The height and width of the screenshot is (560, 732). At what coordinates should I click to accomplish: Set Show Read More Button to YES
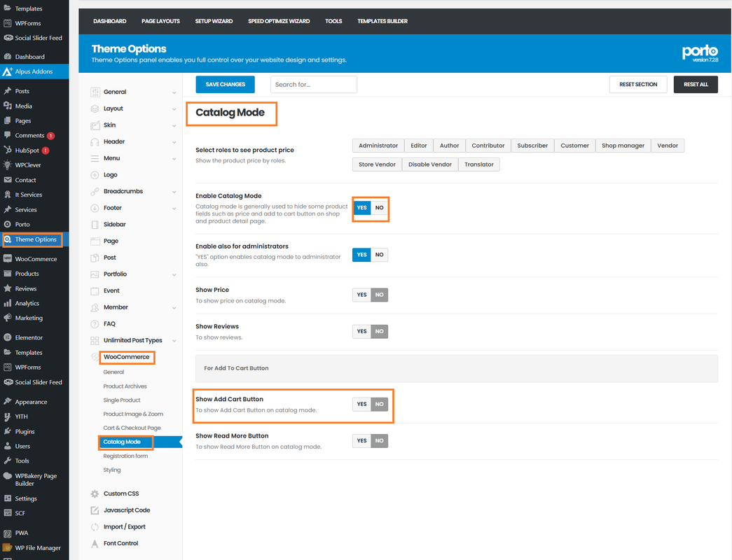tap(362, 440)
